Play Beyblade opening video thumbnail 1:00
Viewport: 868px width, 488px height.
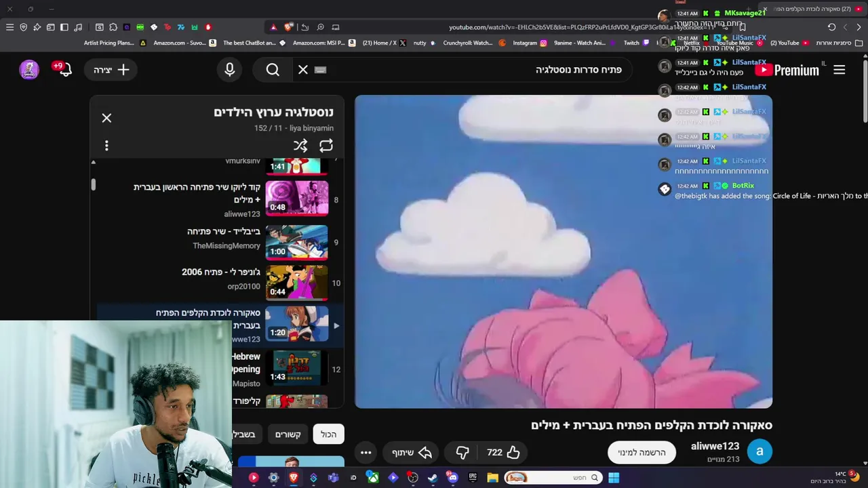296,243
